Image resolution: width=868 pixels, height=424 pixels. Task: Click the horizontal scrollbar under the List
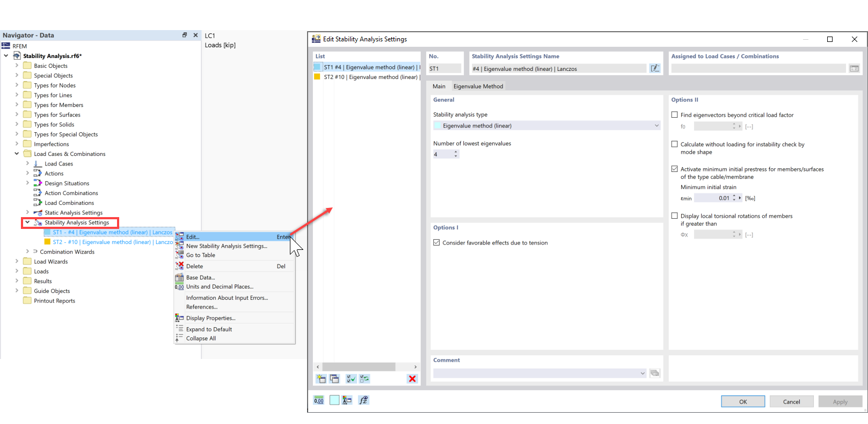(x=359, y=366)
